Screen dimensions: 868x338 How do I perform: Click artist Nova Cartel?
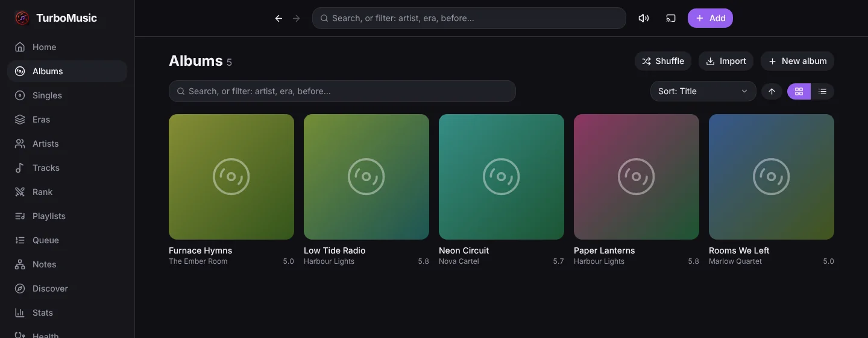click(459, 261)
